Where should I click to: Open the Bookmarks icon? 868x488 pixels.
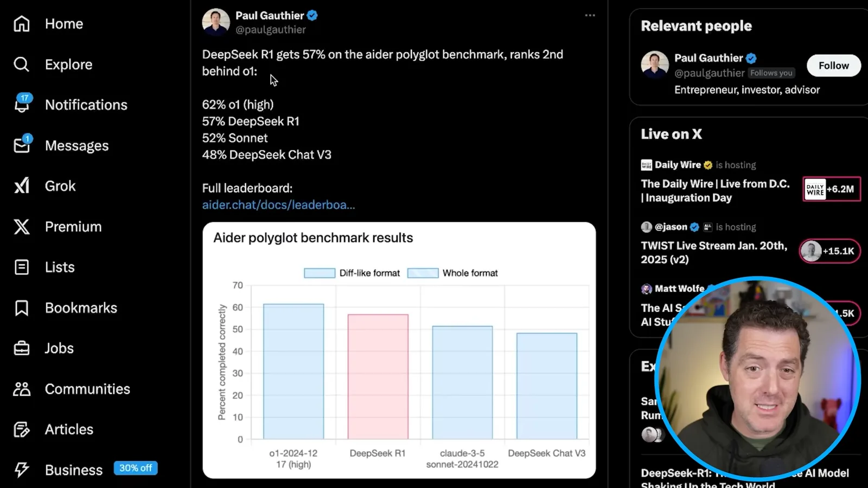[x=22, y=308]
